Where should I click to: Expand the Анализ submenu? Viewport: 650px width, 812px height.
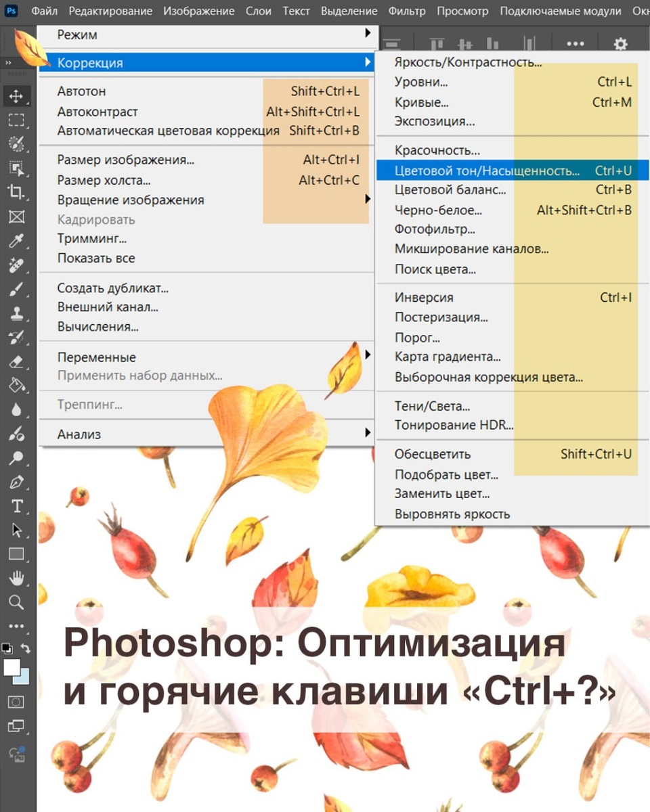(x=207, y=434)
